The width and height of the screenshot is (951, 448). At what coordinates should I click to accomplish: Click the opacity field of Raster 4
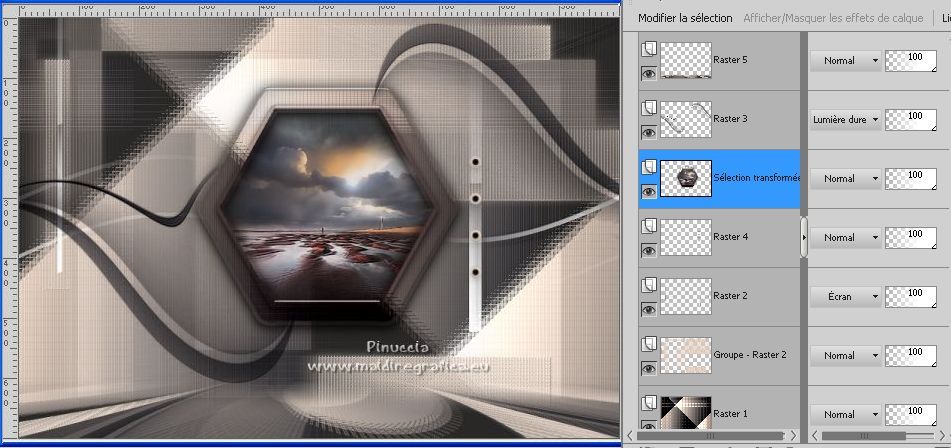coord(911,238)
